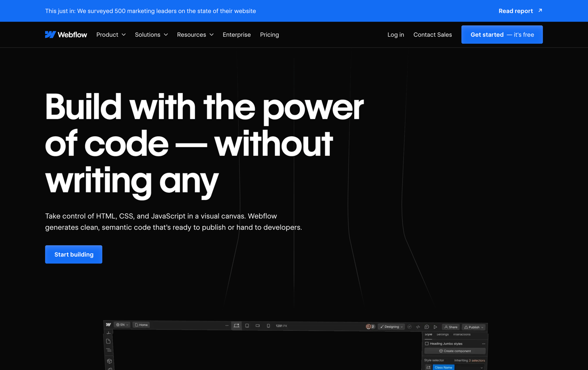
Task: Click the Class Name selector field
Action: tap(443, 367)
